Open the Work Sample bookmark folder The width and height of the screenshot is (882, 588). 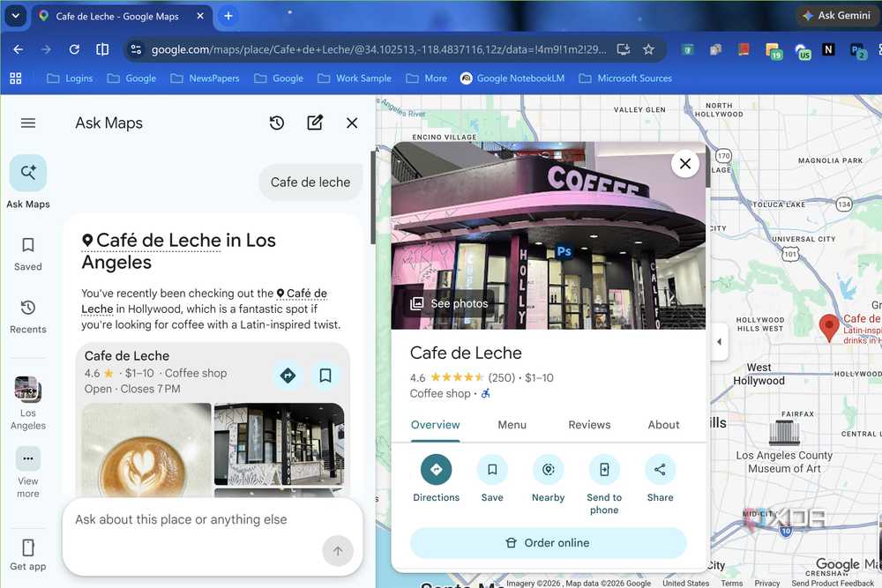(355, 78)
